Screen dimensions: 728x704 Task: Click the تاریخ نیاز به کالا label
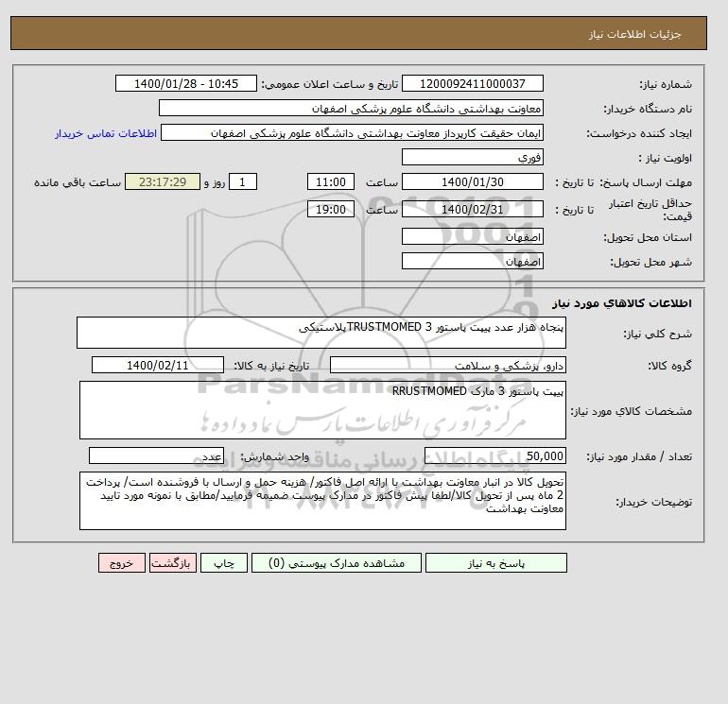tap(271, 366)
